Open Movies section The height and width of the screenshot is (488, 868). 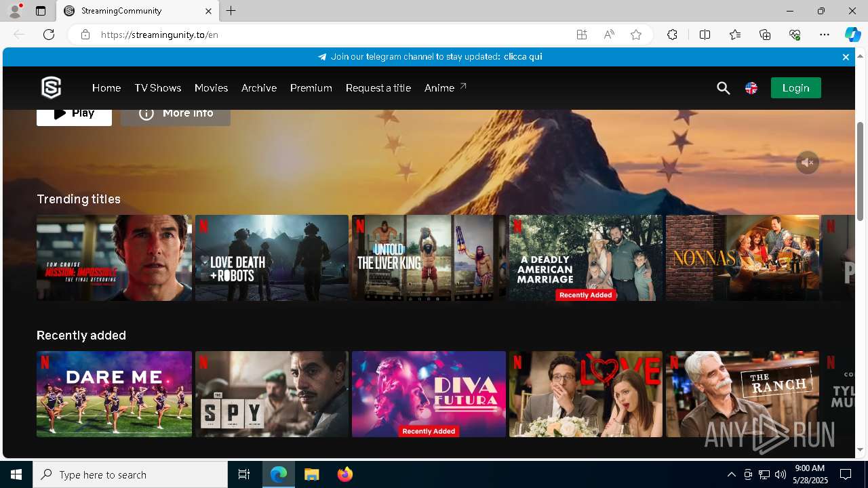pyautogui.click(x=211, y=88)
